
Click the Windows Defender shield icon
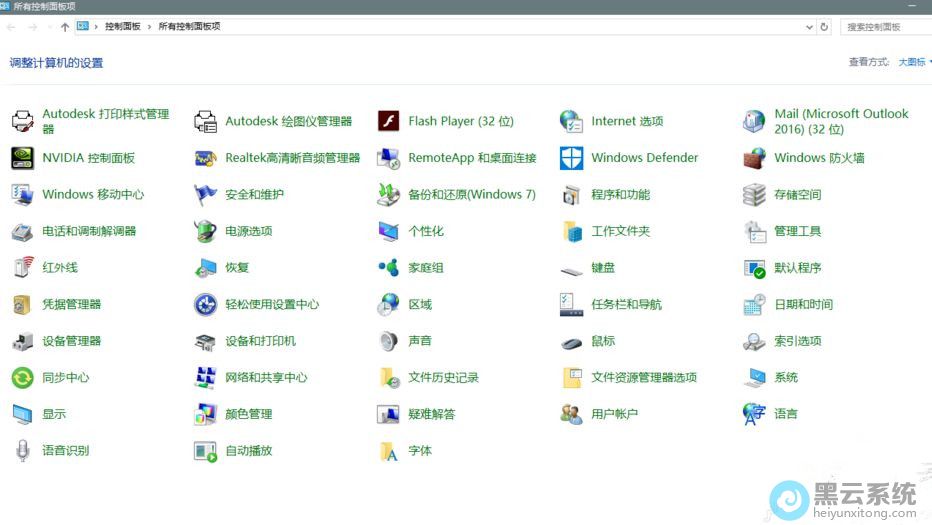571,158
